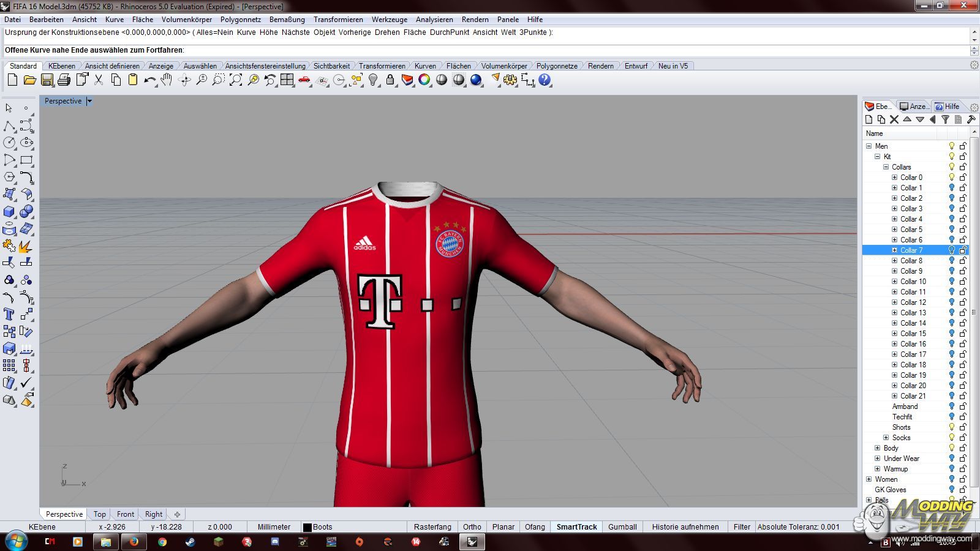Open the Help question mark icon
Image resolution: width=980 pixels, height=551 pixels.
click(x=545, y=80)
